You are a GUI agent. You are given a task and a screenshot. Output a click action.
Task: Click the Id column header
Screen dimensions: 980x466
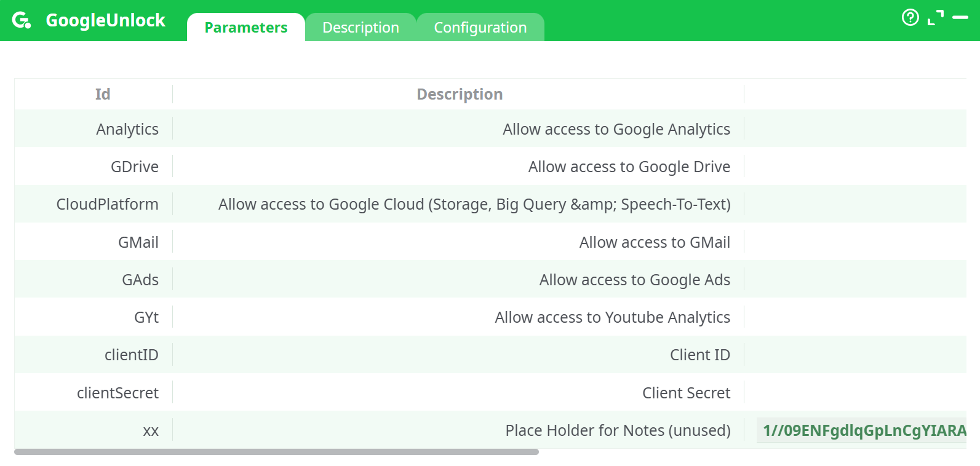coord(103,94)
